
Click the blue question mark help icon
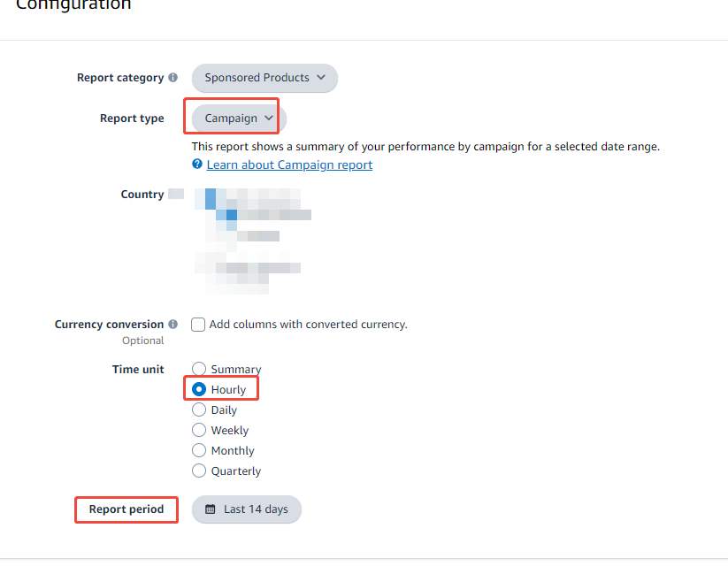point(197,165)
